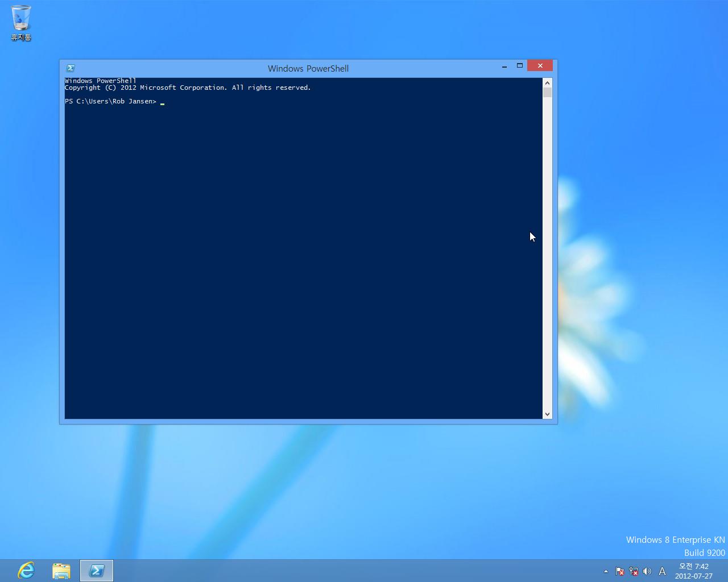Open the Action Center flag icon

(620, 571)
